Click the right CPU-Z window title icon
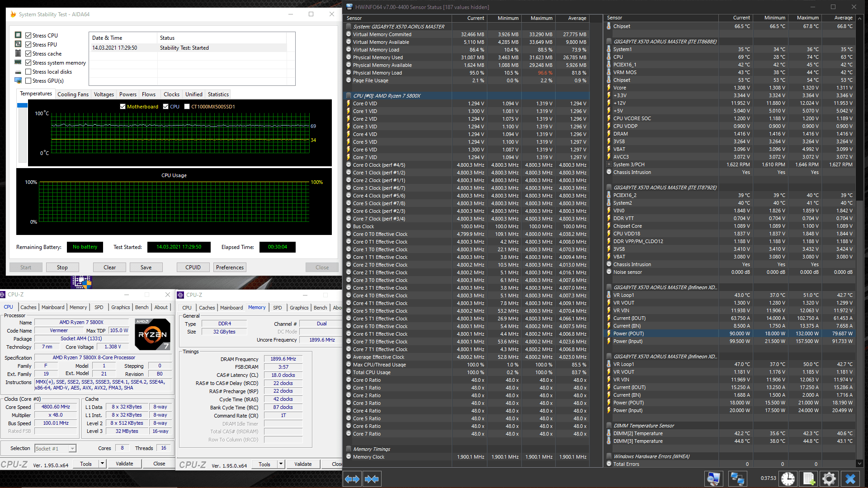Viewport: 868px width, 488px height. point(181,295)
